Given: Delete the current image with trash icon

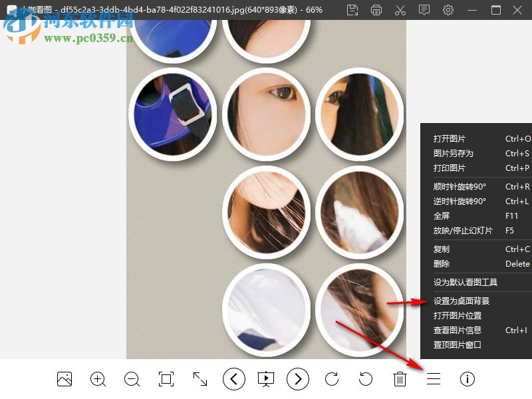Looking at the screenshot, I should tap(399, 379).
